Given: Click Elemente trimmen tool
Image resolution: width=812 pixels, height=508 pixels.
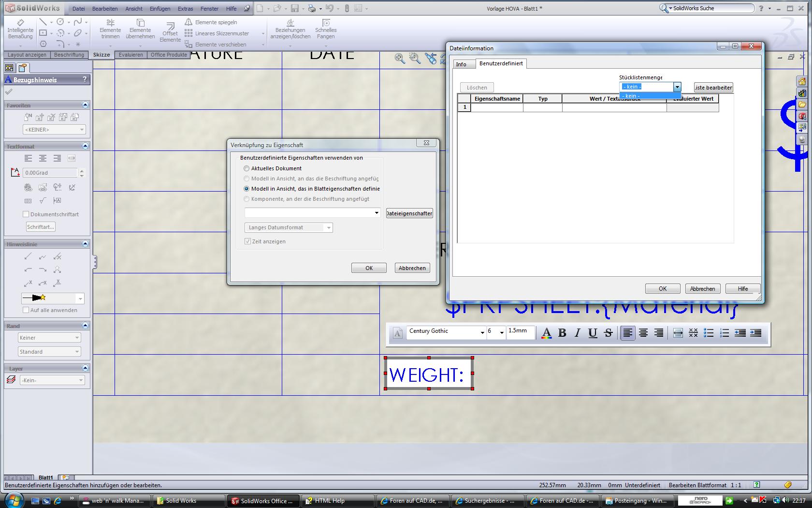Looking at the screenshot, I should [x=110, y=30].
